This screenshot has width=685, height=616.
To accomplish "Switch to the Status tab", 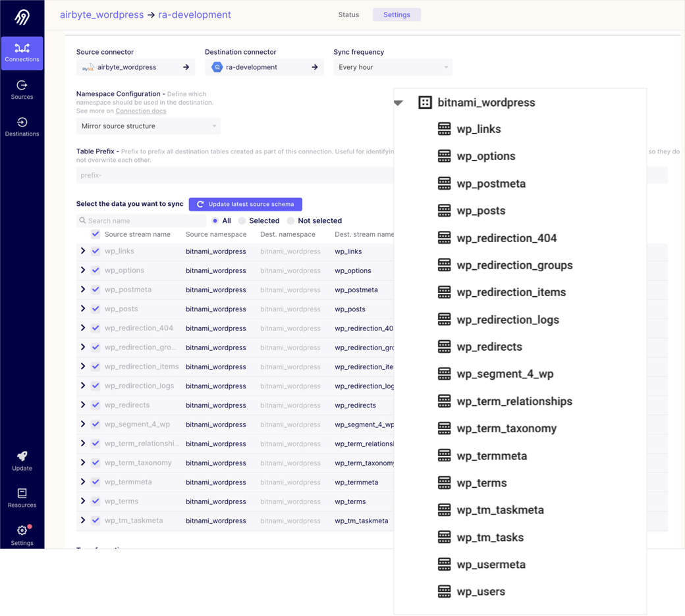I will (x=348, y=14).
